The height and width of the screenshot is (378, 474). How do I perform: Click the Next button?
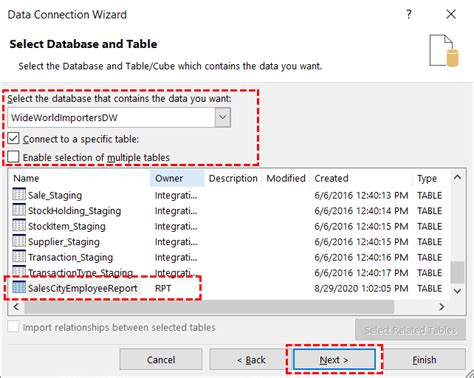coord(334,360)
